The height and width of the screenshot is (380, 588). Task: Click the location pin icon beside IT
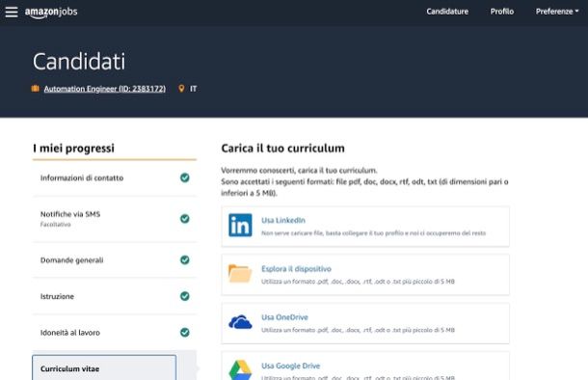(x=181, y=89)
